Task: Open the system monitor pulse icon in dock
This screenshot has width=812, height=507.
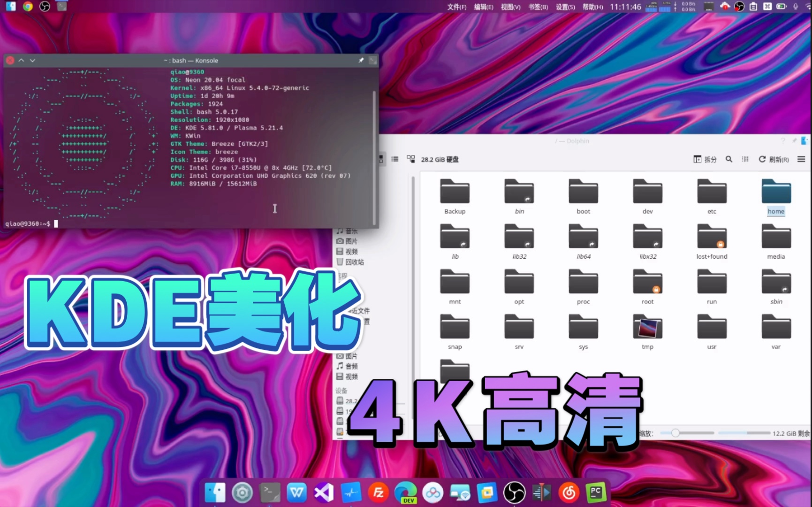Action: [351, 492]
